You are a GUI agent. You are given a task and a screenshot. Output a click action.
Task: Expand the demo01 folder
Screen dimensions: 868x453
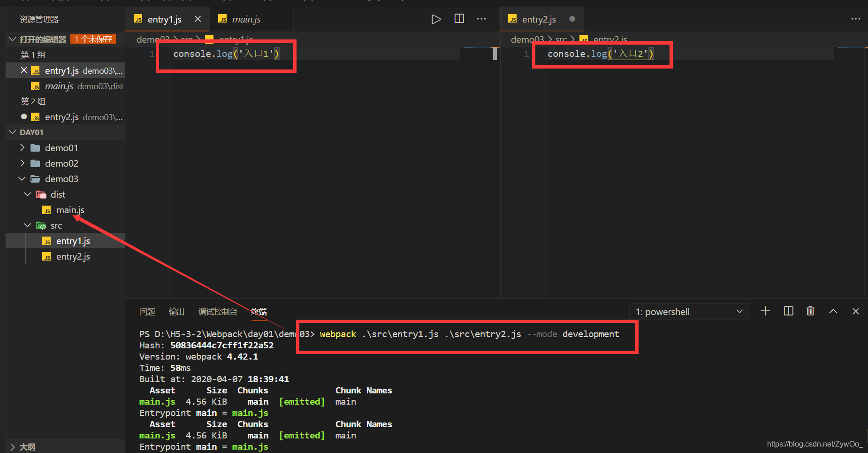[x=22, y=148]
